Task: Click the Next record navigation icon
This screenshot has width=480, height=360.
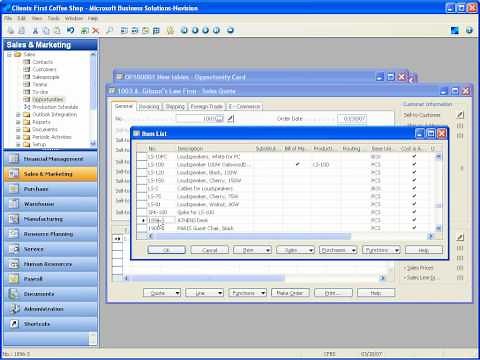Action: [206, 30]
